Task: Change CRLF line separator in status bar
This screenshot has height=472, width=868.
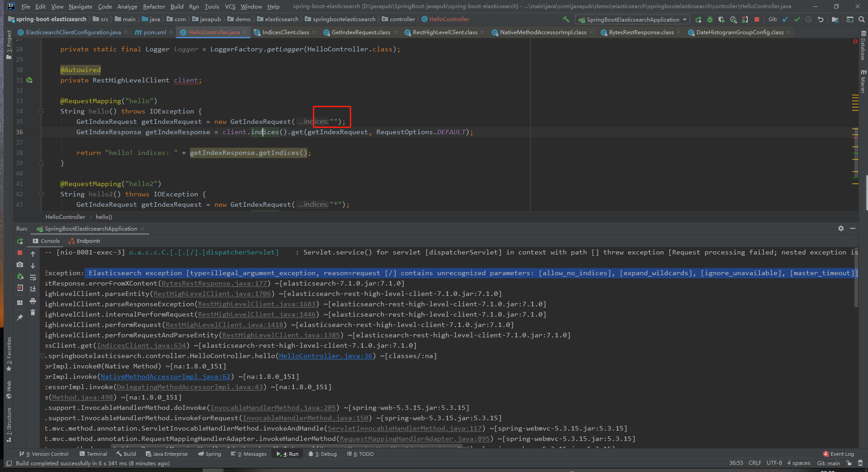Action: coord(755,463)
